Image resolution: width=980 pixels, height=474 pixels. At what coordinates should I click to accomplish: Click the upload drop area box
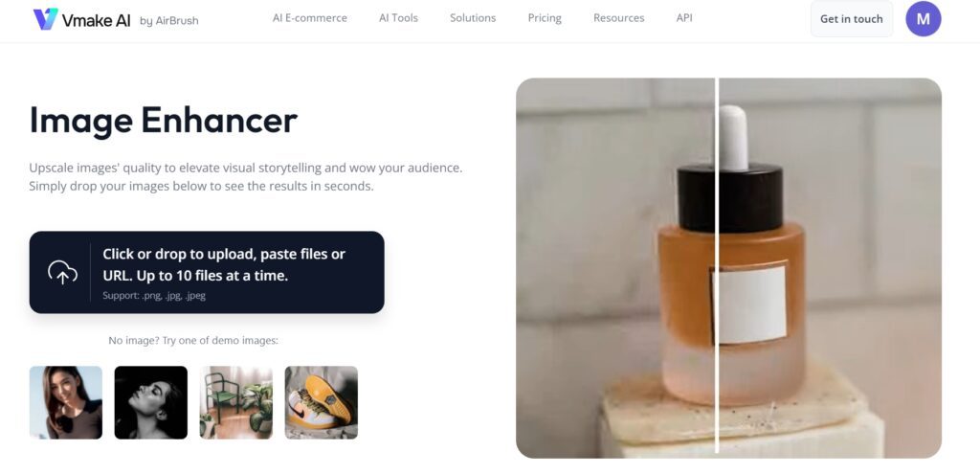pos(207,272)
